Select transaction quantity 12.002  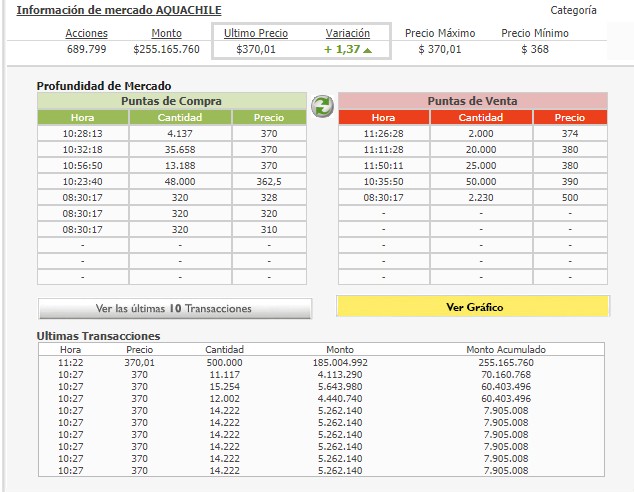click(x=224, y=399)
